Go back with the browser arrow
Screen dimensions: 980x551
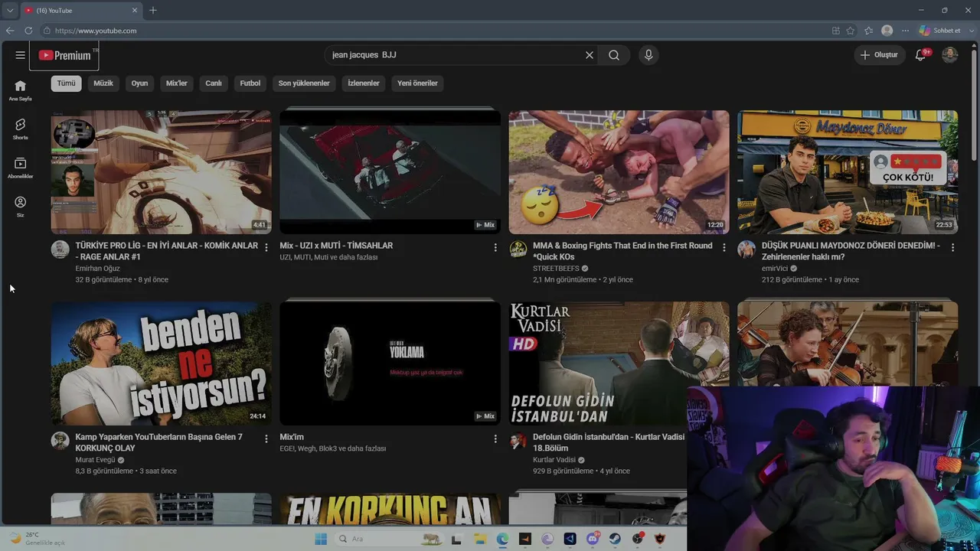[x=10, y=31]
